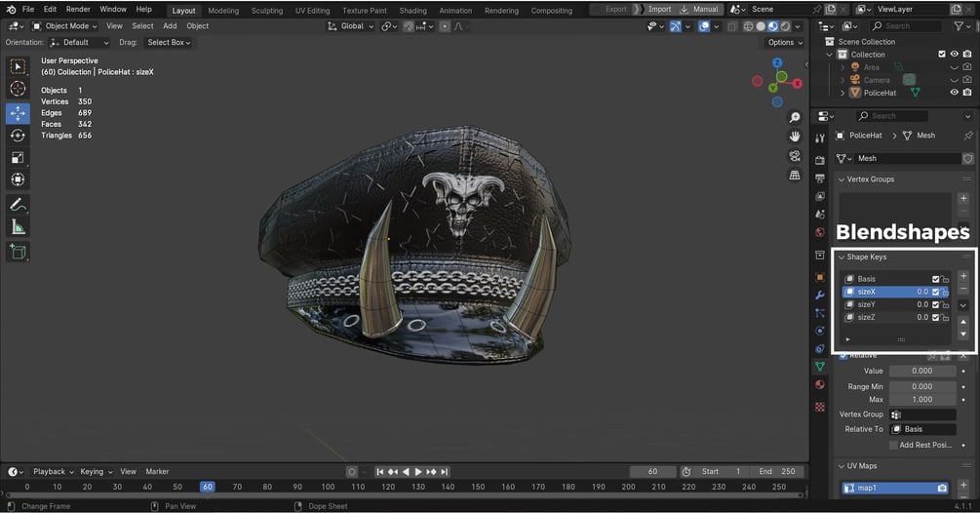Open the Render menu
The height and width of the screenshot is (513, 980).
pos(78,10)
